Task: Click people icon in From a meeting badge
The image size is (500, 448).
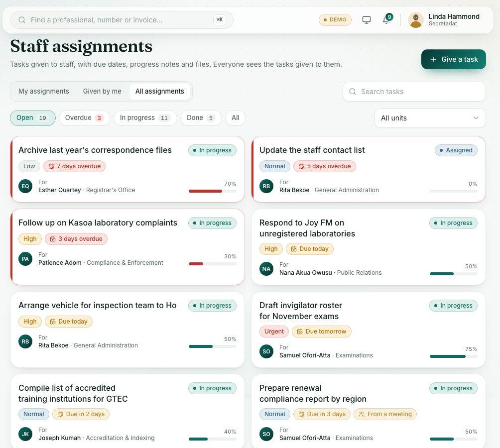Action: (362, 414)
